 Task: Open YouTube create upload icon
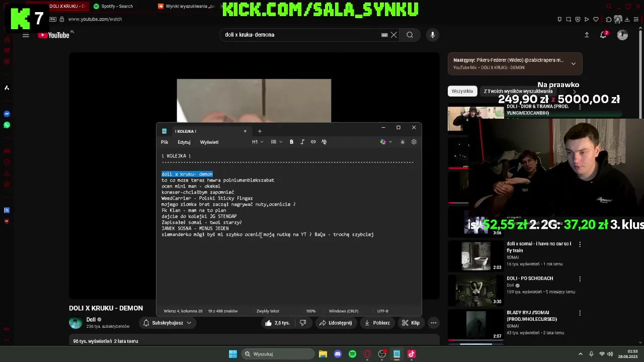(587, 35)
